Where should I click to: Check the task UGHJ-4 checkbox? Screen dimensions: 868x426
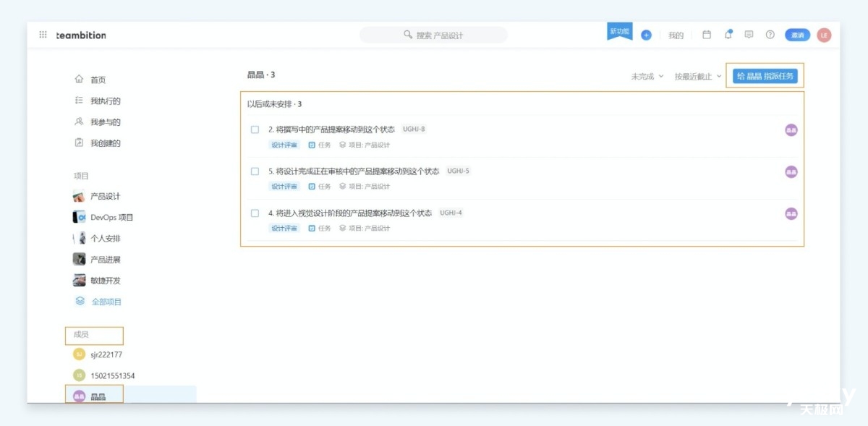click(x=255, y=213)
